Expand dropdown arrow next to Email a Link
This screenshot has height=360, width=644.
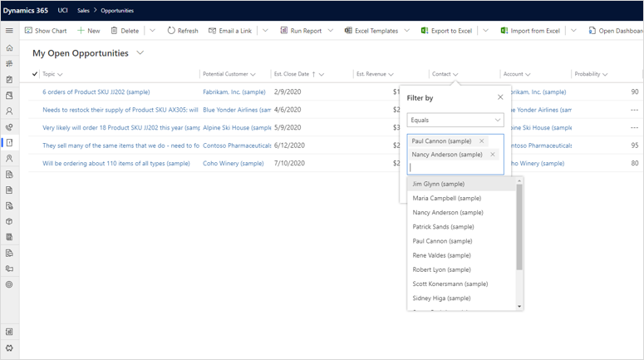(x=265, y=31)
